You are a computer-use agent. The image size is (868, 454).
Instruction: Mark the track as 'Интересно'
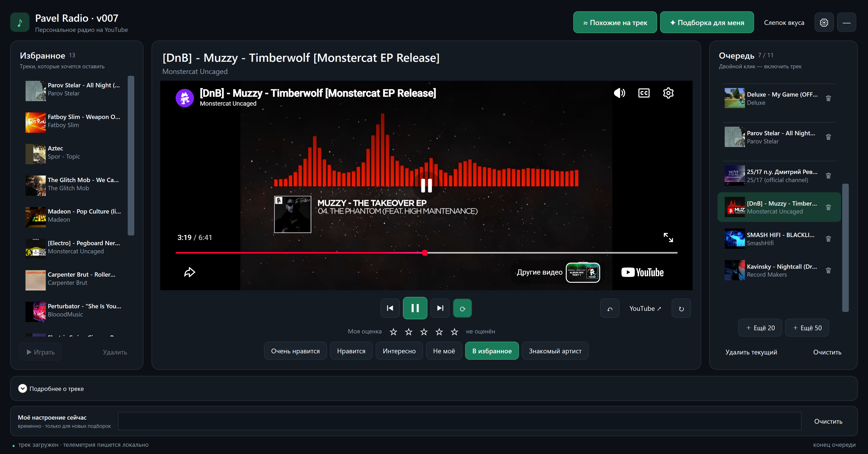[399, 351]
